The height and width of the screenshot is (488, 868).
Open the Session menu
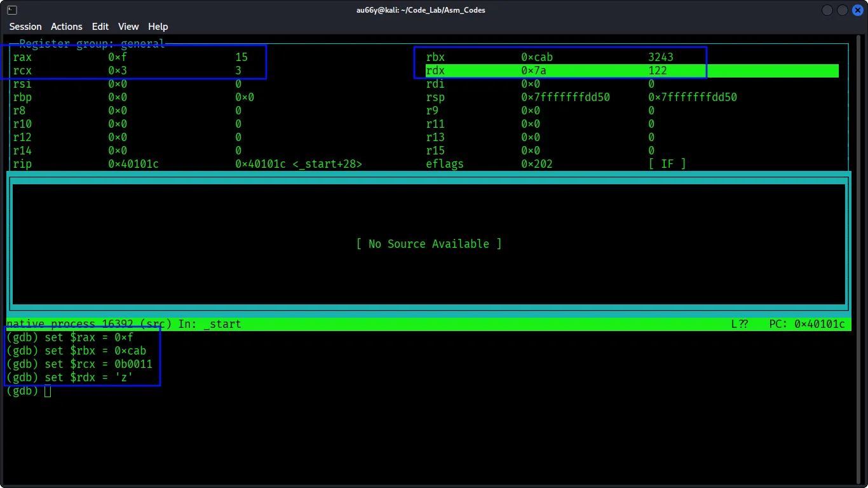(25, 27)
